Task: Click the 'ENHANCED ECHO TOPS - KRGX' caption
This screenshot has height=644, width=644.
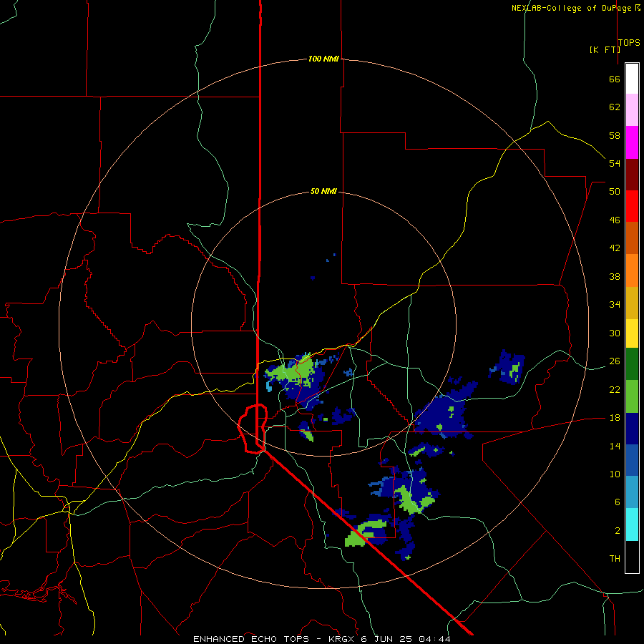Action: tap(275, 639)
